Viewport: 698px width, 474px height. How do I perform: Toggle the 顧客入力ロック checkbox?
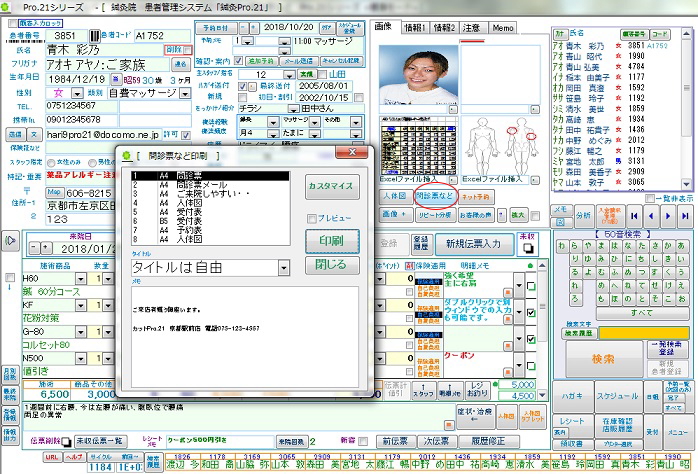[x=12, y=23]
